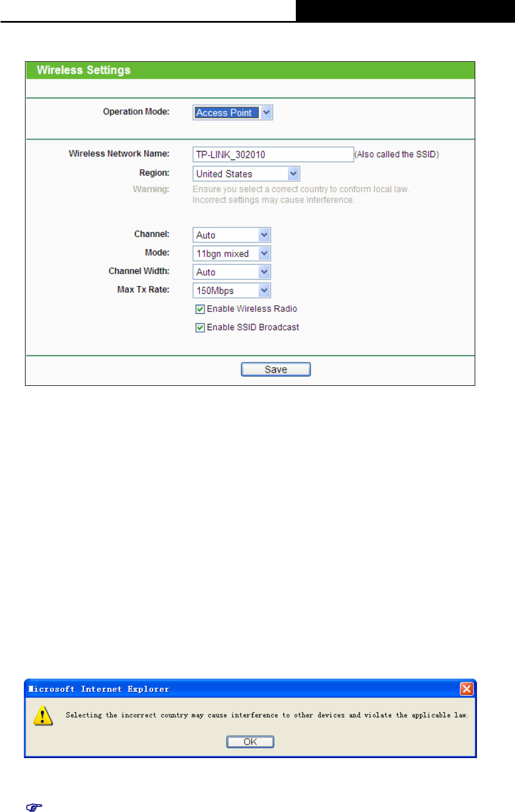The image size is (515, 812).
Task: Click the Save button
Action: tap(276, 369)
